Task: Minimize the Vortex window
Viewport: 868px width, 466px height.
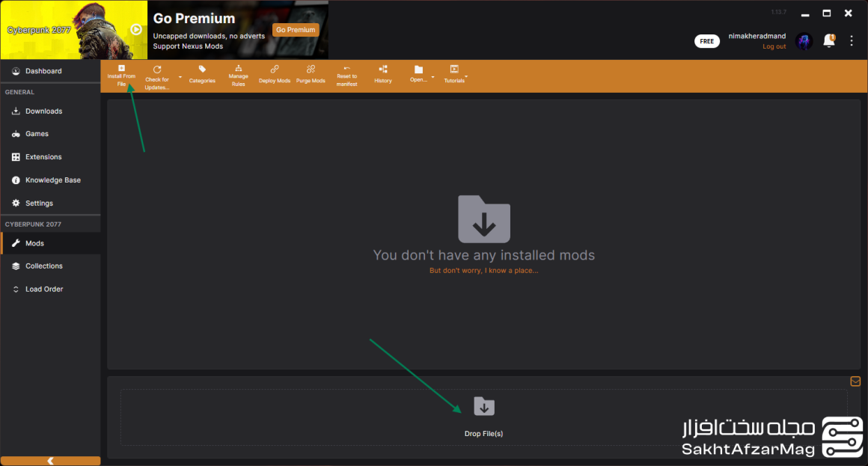Action: click(x=805, y=13)
